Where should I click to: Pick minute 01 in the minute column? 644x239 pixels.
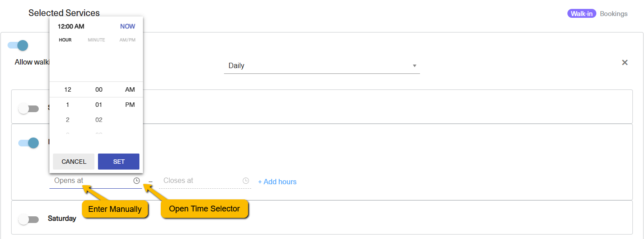99,105
